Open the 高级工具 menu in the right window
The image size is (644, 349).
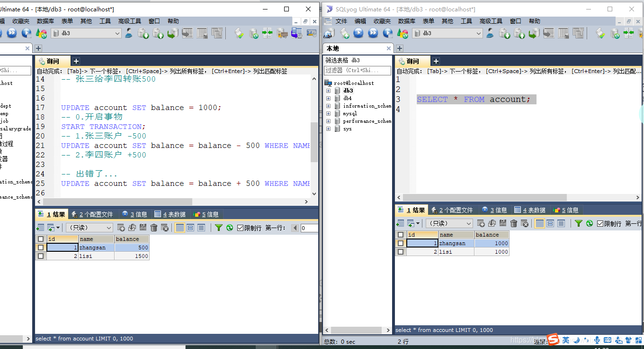[491, 21]
